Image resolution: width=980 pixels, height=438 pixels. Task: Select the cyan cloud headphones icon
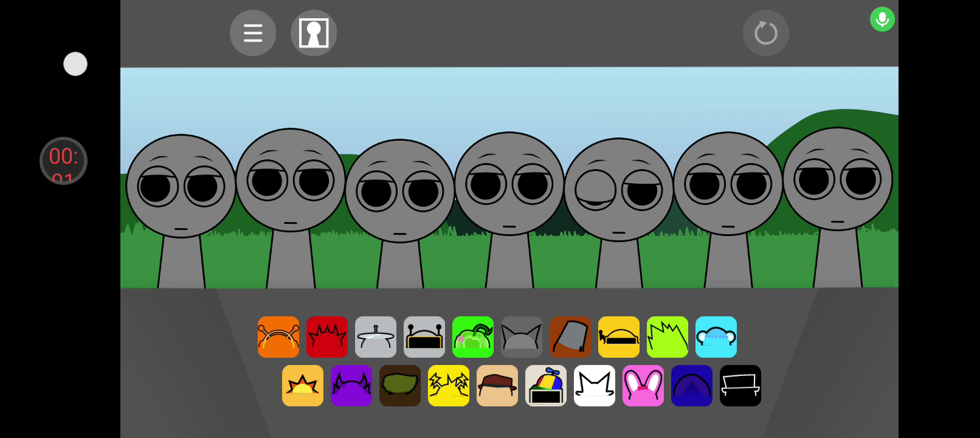point(716,337)
